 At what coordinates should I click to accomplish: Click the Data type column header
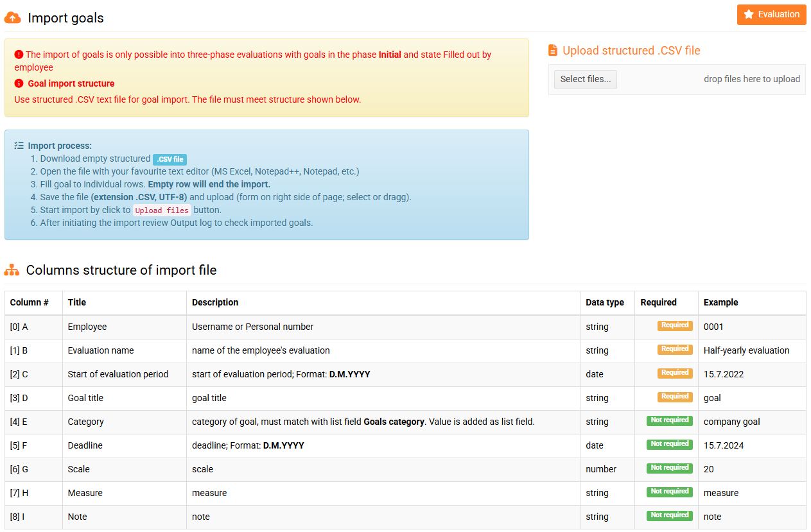click(x=604, y=302)
